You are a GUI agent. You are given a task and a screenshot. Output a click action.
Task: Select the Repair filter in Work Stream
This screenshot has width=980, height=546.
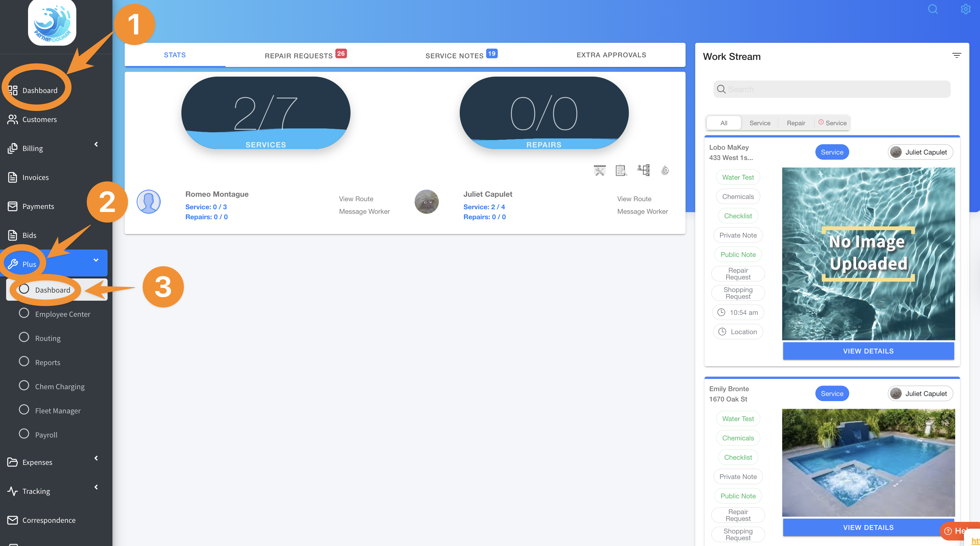point(796,123)
